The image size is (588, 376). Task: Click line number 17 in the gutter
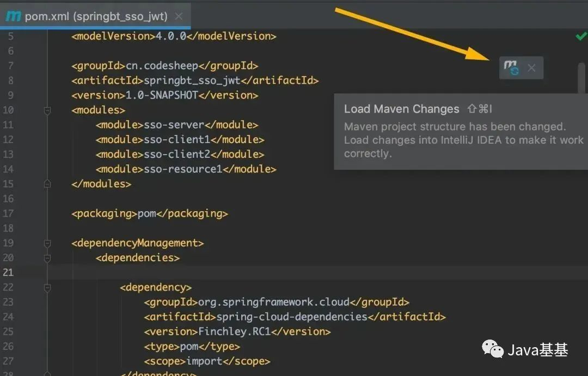tap(8, 214)
